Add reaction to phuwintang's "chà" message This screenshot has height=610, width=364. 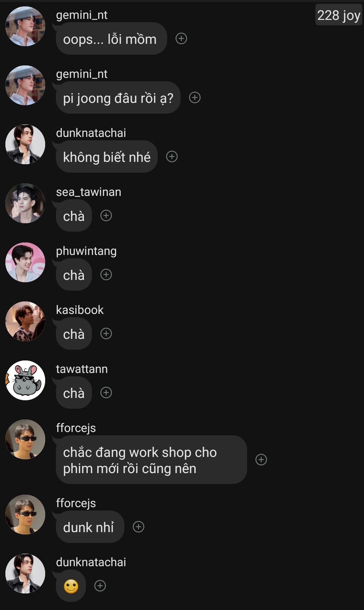pos(106,274)
